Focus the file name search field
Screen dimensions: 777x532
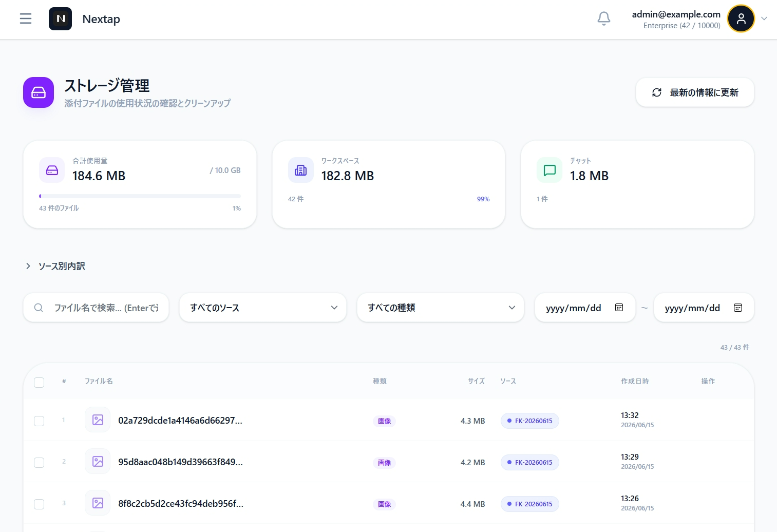tap(96, 308)
